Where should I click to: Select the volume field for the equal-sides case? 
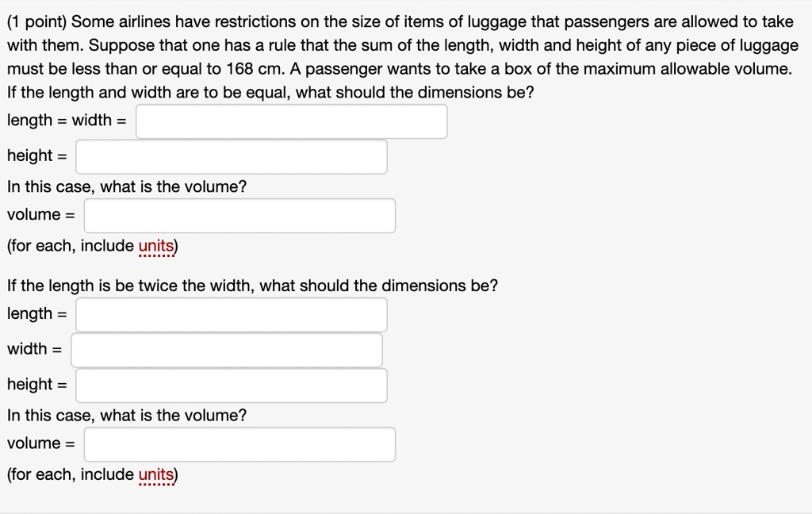pyautogui.click(x=239, y=216)
